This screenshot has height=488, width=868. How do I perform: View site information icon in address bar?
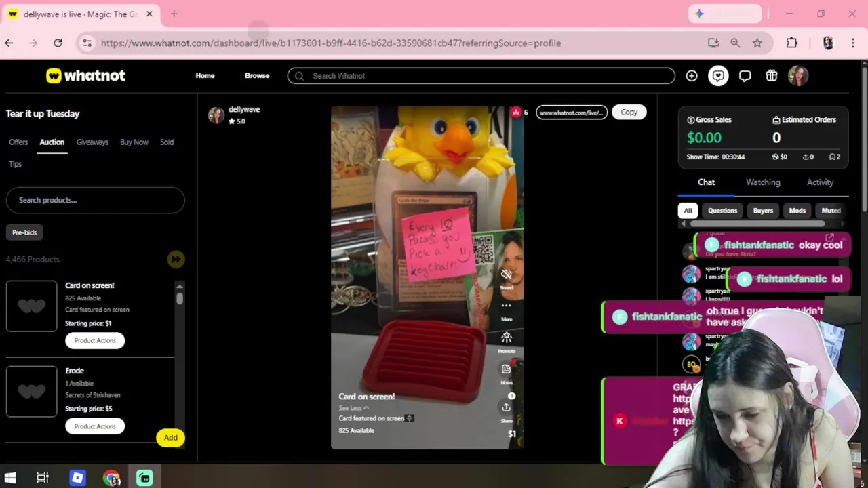(x=87, y=43)
